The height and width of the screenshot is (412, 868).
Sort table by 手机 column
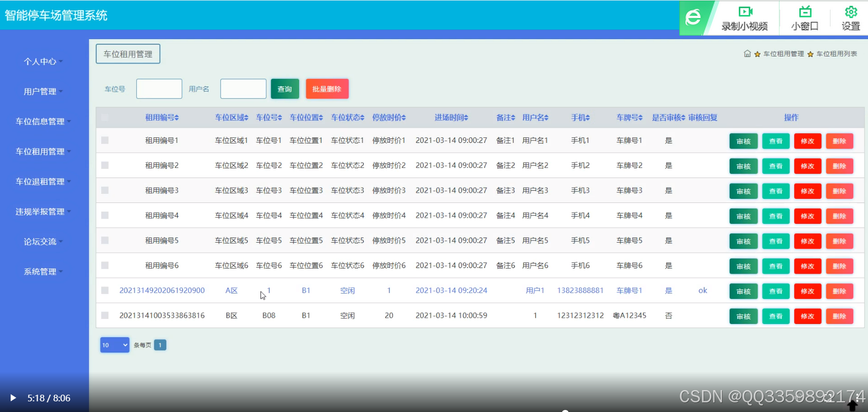click(x=581, y=117)
